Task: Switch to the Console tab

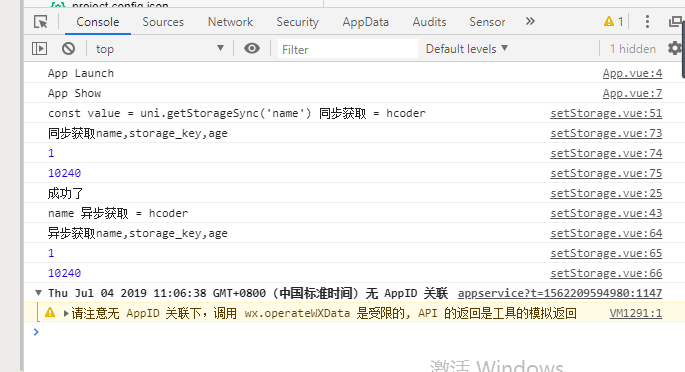Action: pos(98,22)
